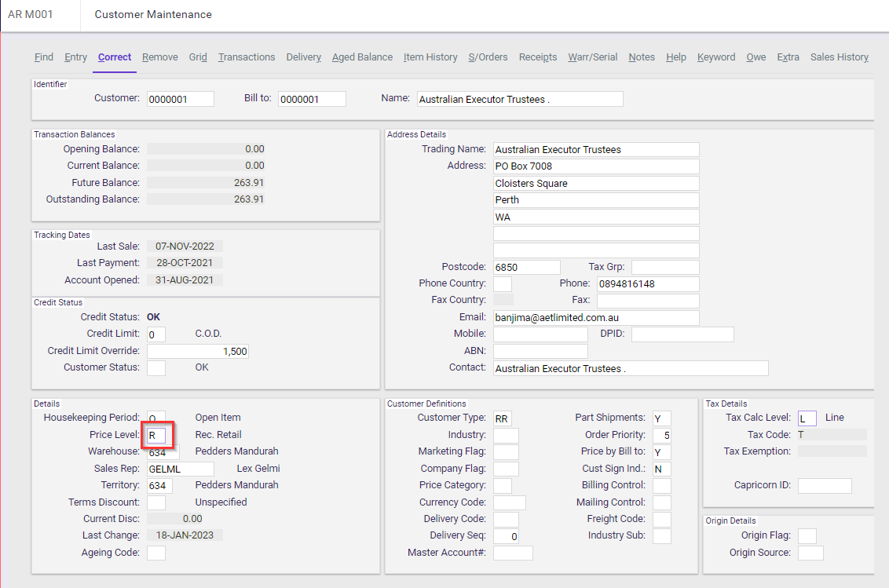
Task: Edit the Email address field
Action: [596, 317]
